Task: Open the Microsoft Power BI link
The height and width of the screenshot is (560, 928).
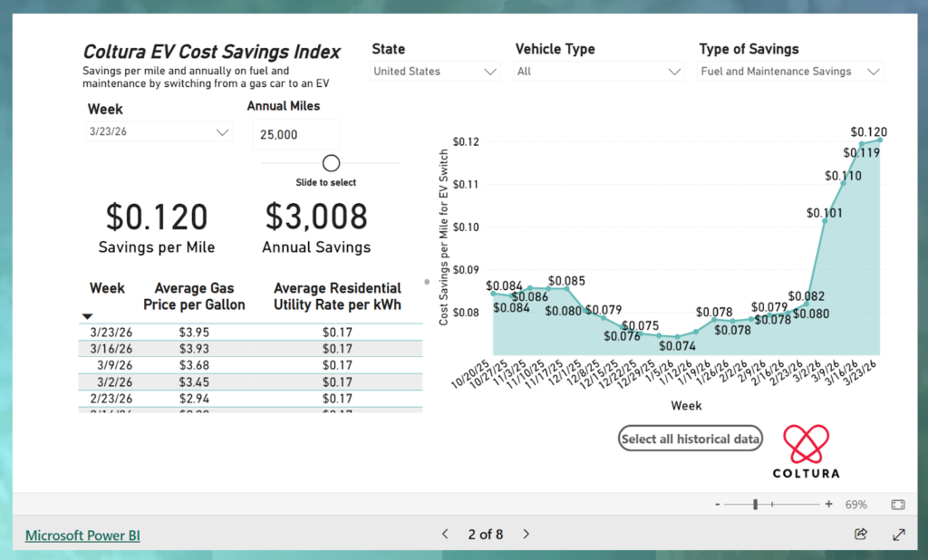Action: pyautogui.click(x=82, y=536)
